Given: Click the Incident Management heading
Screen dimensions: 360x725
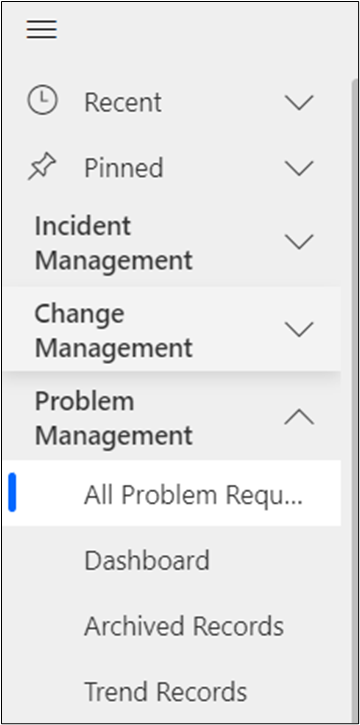Looking at the screenshot, I should point(114,243).
